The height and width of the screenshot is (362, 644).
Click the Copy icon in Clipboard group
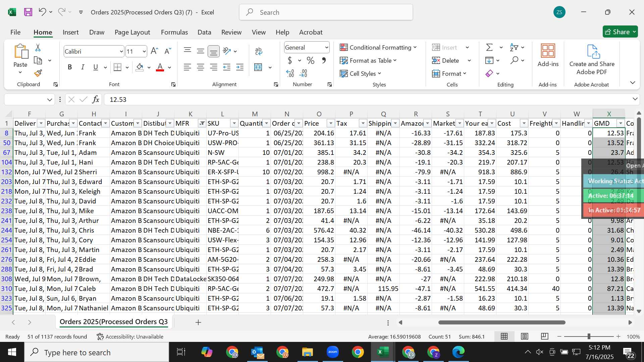click(38, 61)
